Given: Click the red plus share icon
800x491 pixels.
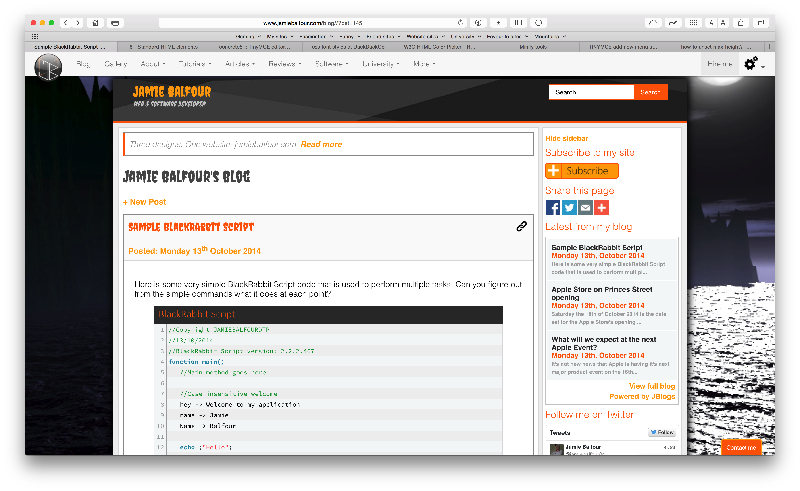Looking at the screenshot, I should pos(601,207).
